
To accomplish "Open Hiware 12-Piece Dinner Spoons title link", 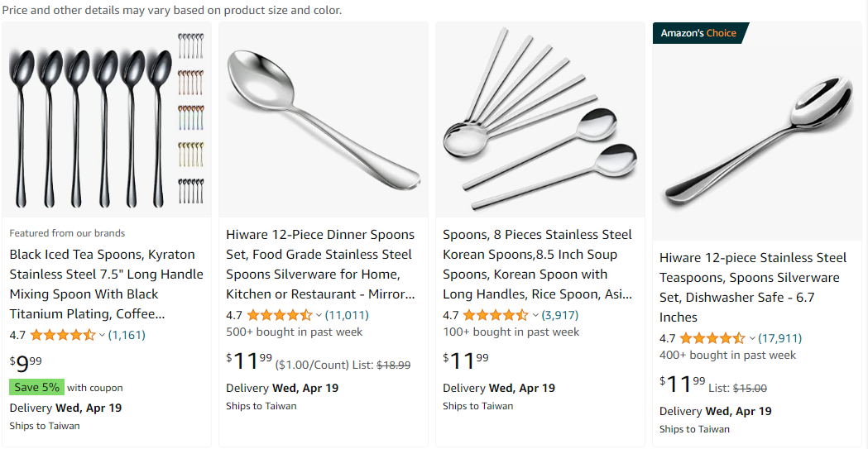I will click(x=320, y=265).
